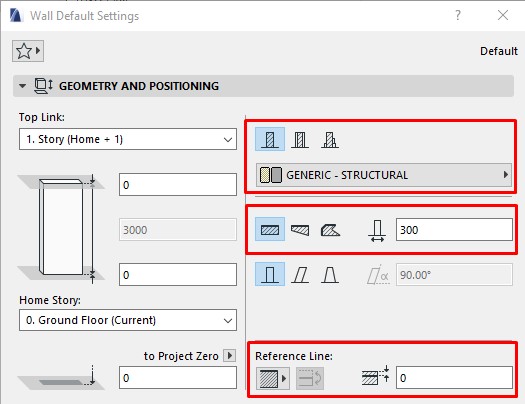525x404 pixels.
Task: Flip wall on reference line button
Action: click(310, 378)
